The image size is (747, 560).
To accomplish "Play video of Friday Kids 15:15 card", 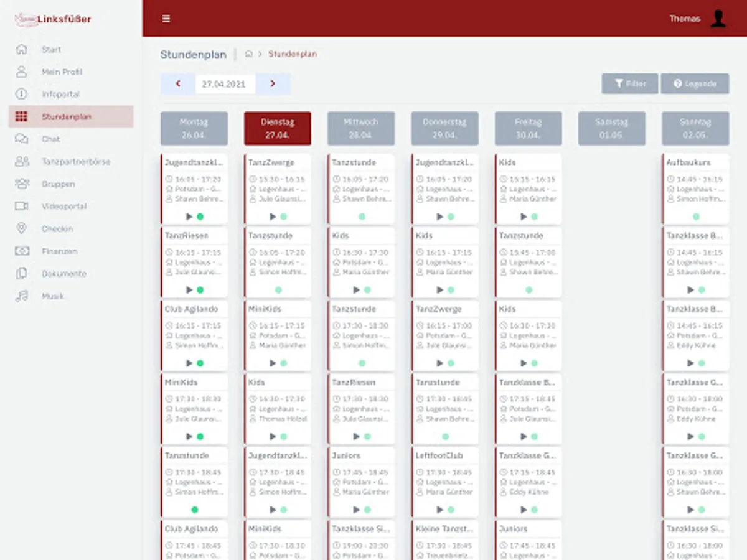I will point(523,217).
